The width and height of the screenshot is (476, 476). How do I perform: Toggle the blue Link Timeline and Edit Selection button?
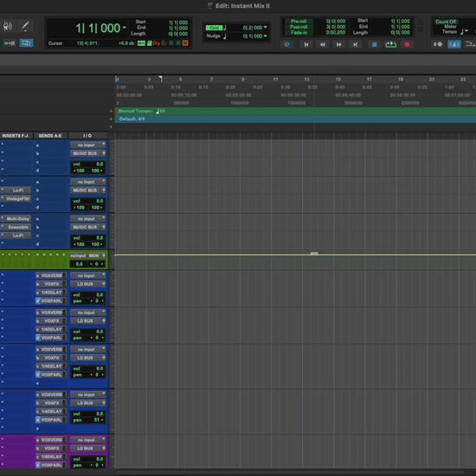pos(27,43)
